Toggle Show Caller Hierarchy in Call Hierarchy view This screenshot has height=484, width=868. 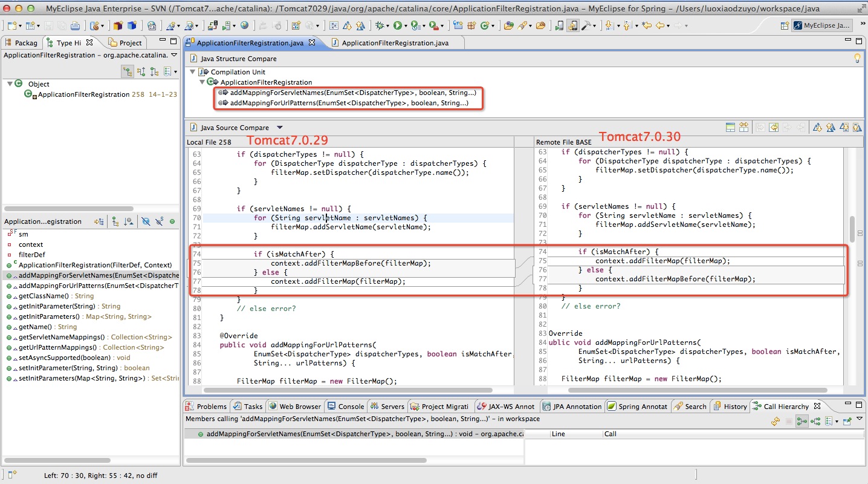[802, 421]
